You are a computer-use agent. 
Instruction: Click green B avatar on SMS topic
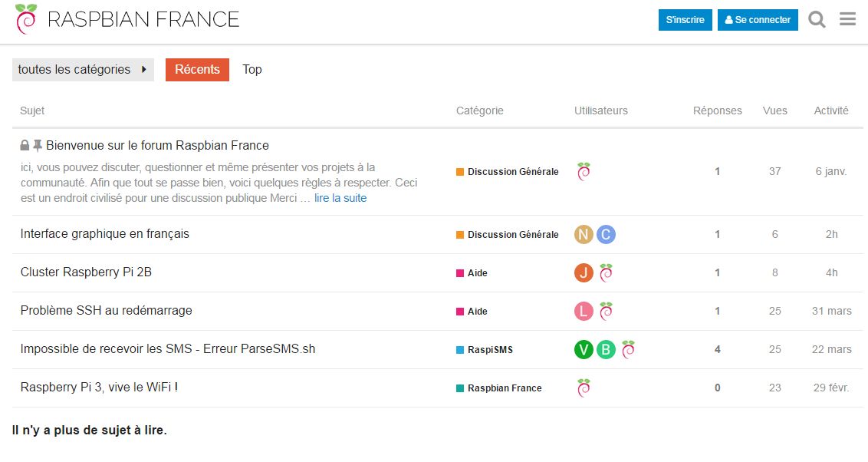tap(607, 349)
